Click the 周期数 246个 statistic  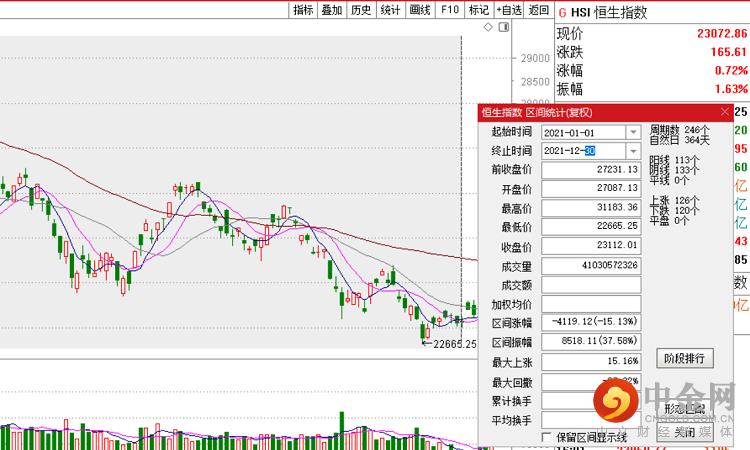(x=679, y=130)
